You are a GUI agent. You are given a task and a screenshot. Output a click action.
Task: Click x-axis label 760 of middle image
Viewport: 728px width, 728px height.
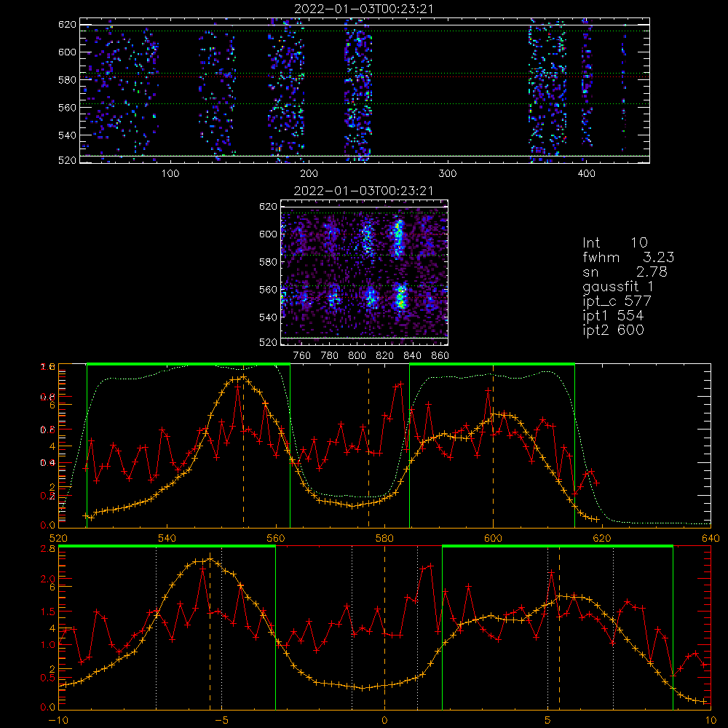tap(302, 356)
